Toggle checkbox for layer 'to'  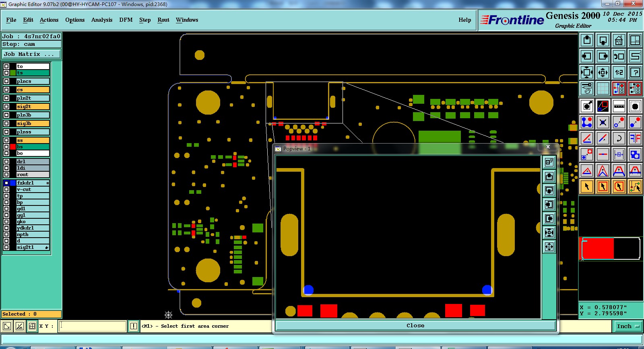pyautogui.click(x=6, y=66)
